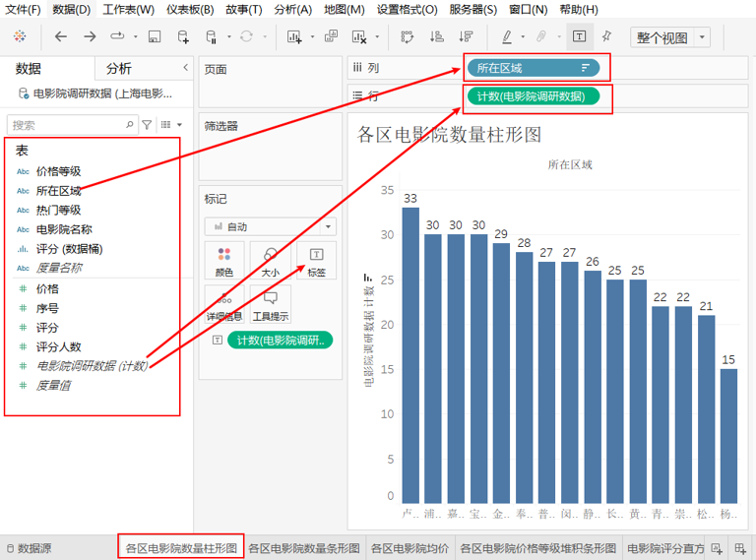Open the 地图(M) menu
This screenshot has height=560, width=756.
345,10
